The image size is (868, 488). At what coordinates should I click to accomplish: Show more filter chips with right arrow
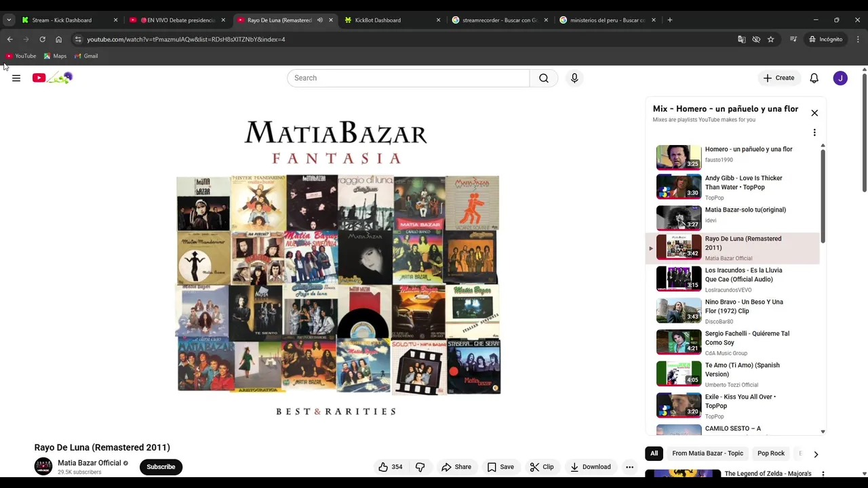pos(816,454)
